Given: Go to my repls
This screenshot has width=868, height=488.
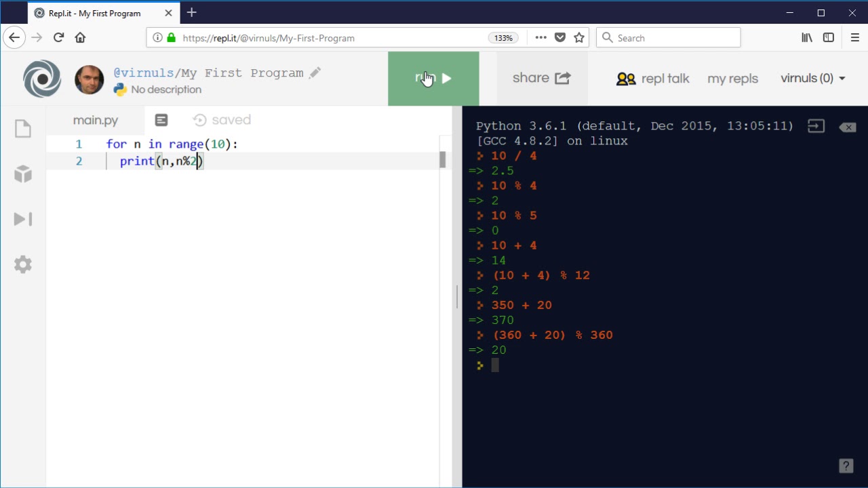Looking at the screenshot, I should (x=732, y=79).
